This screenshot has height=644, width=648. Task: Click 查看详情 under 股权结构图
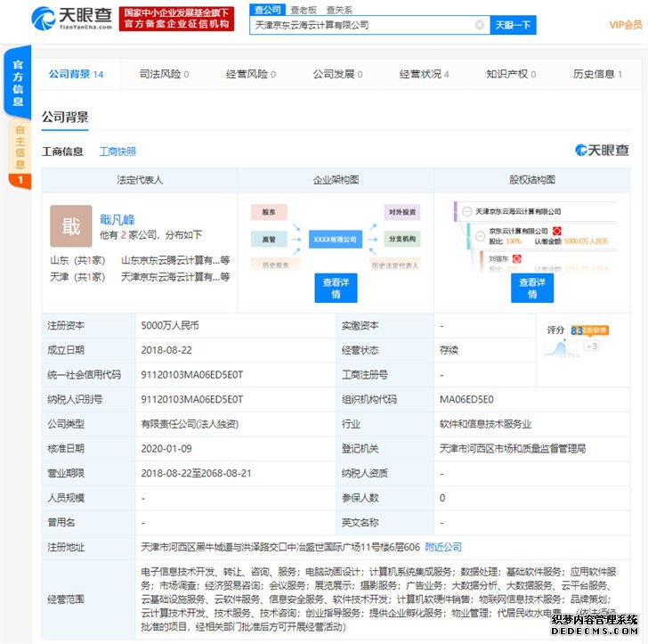pos(532,288)
